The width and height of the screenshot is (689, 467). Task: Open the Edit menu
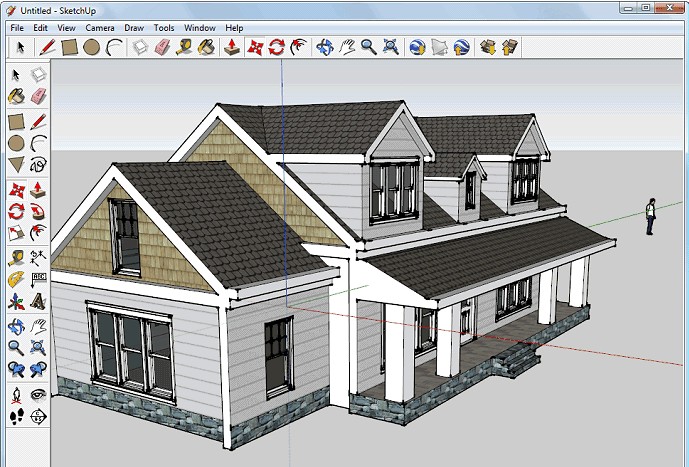40,28
